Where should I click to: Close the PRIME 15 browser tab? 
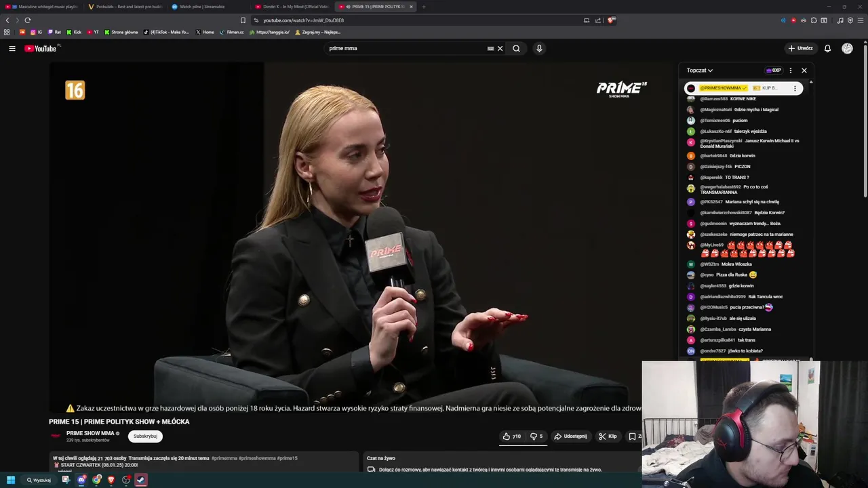411,7
